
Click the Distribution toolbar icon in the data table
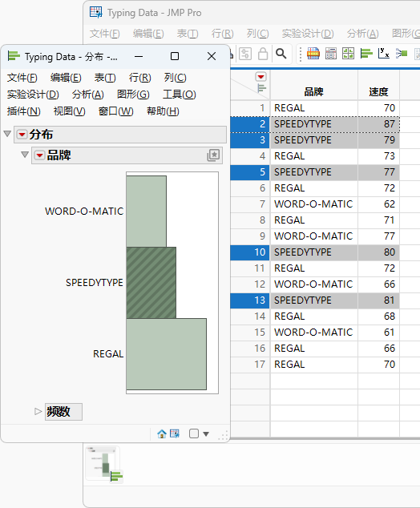[366, 54]
